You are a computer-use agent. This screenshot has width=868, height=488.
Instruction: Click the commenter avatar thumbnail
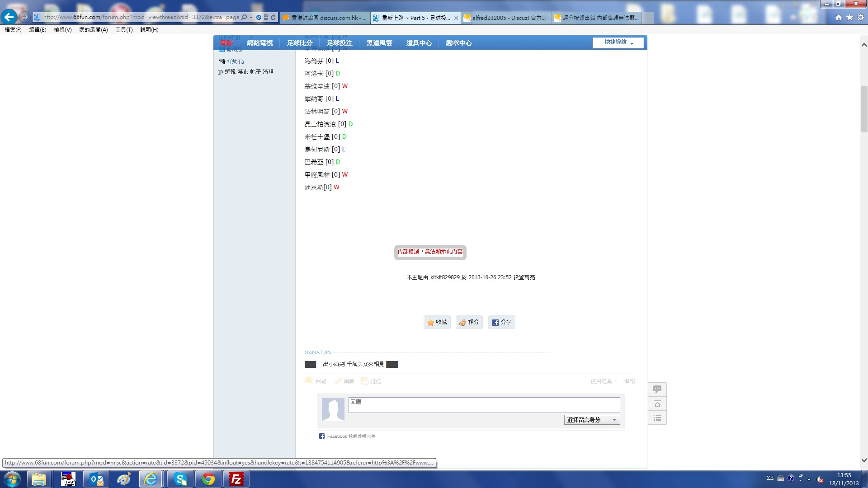pyautogui.click(x=333, y=410)
